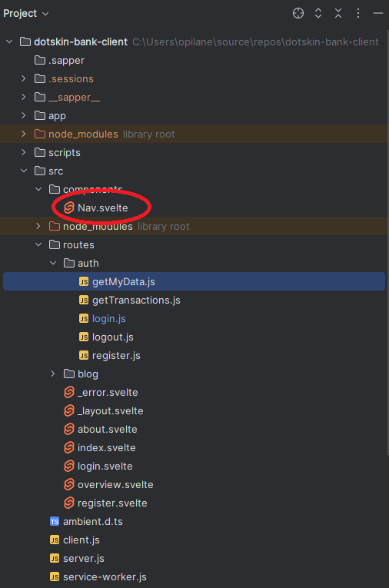The height and width of the screenshot is (588, 389).
Task: Click the Svelte icon of _layout.svelte
Action: click(x=69, y=410)
